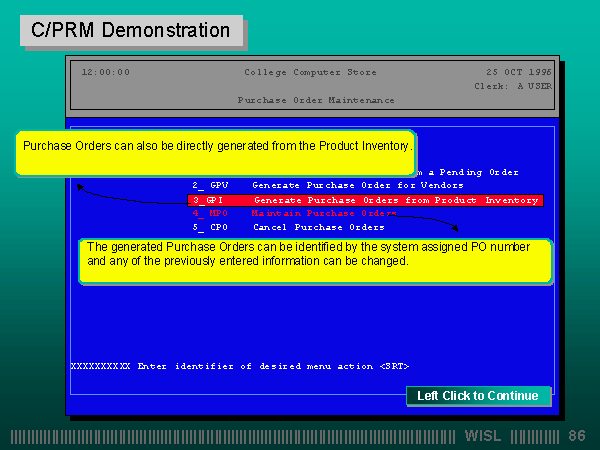Click the C/PRM Demonstration title box

tap(131, 31)
